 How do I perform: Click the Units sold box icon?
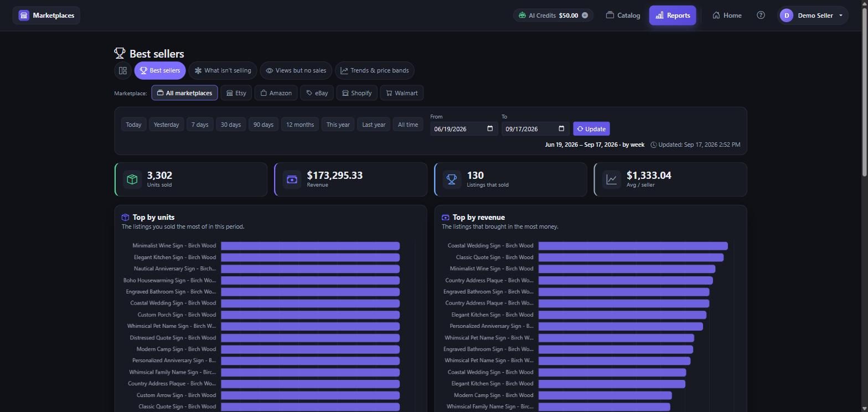[x=132, y=179]
